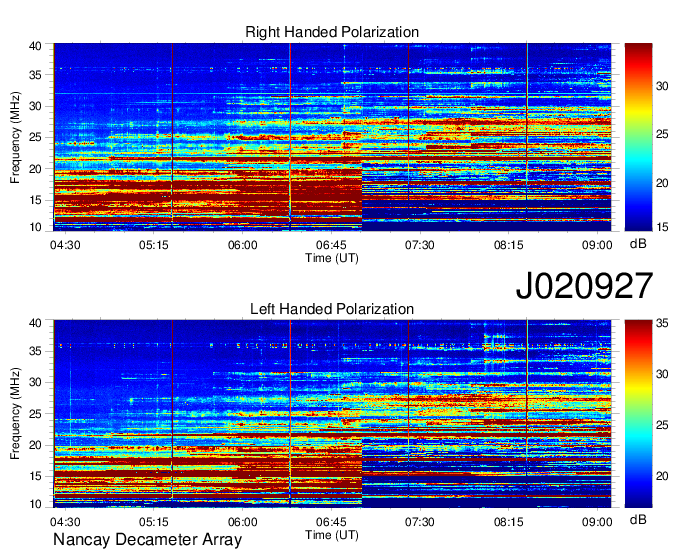Click Time (UT) label under Left Handed plot
680x552 pixels.
click(x=332, y=535)
